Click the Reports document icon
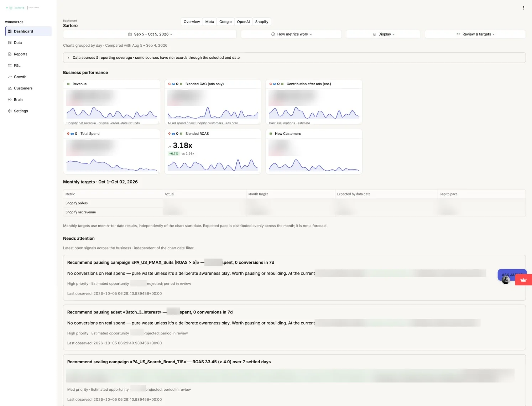Screen dimensions: 532x406 pos(10,54)
